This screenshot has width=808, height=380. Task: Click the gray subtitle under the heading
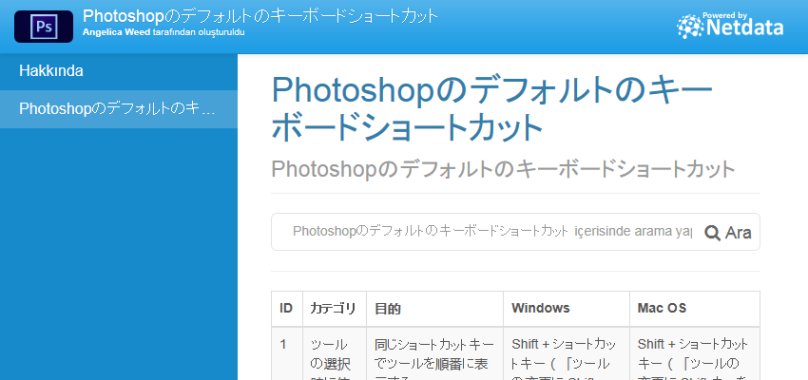(503, 169)
